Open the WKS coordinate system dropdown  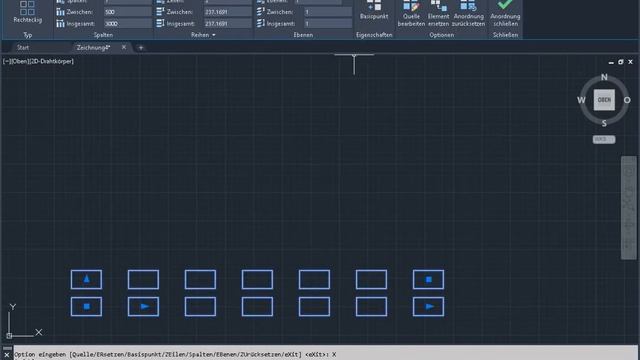click(604, 140)
